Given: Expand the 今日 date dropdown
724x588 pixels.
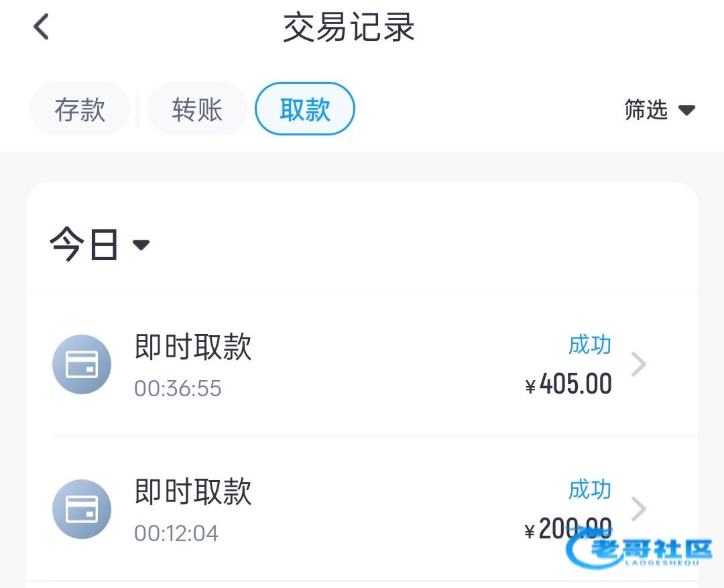Looking at the screenshot, I should click(84, 245).
